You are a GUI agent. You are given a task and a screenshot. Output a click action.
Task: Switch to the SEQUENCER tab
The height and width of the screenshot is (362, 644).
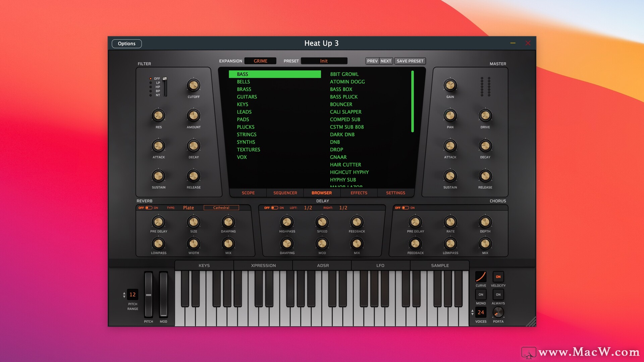[285, 193]
